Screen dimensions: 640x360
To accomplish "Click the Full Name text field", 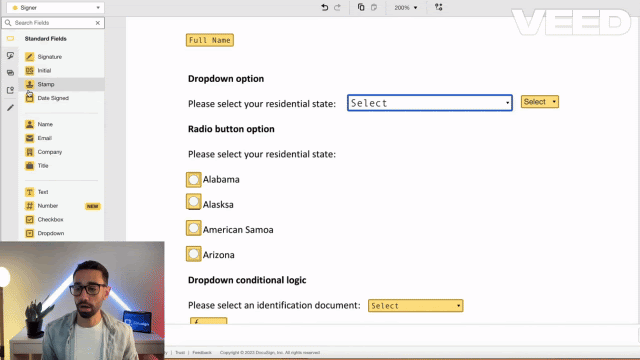I will coord(210,40).
